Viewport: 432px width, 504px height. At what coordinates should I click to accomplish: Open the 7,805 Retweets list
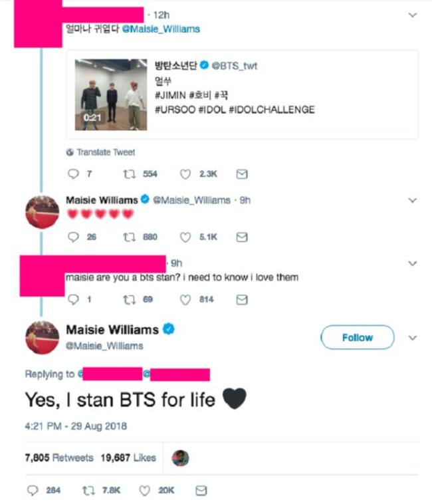pos(59,457)
